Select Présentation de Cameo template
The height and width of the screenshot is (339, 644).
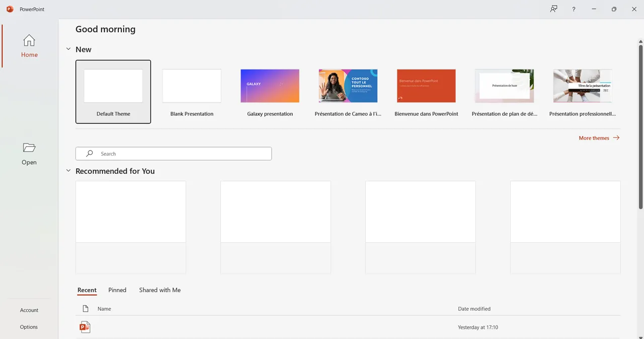click(348, 92)
